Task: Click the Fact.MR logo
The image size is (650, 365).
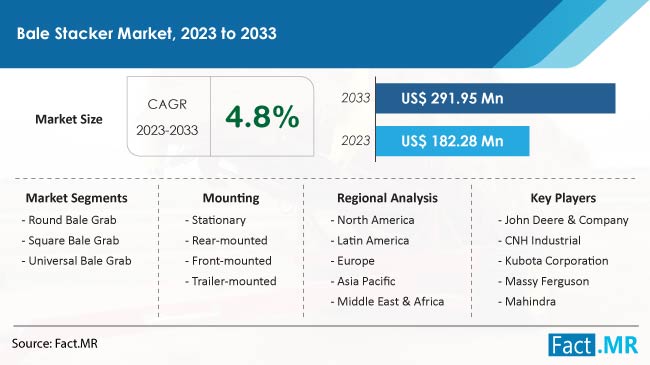Action: pyautogui.click(x=593, y=345)
